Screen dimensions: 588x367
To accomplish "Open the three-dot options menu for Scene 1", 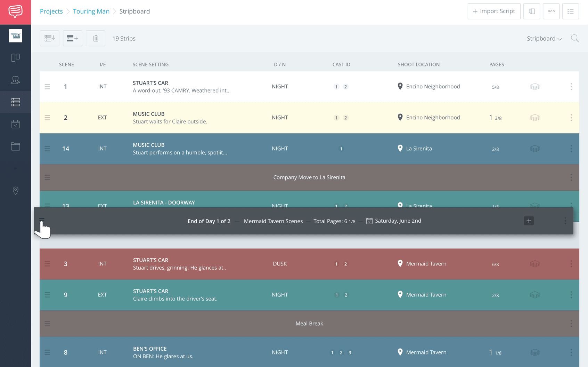I will pyautogui.click(x=571, y=87).
